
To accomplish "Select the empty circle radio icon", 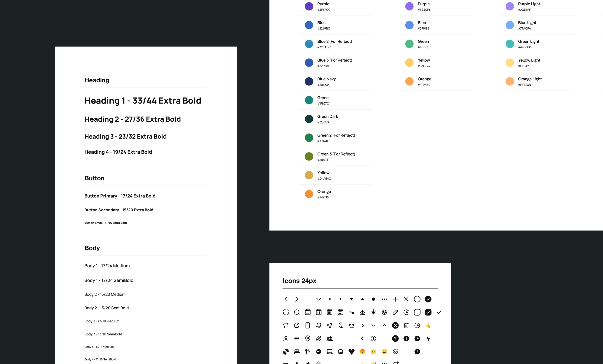I will (x=417, y=299).
